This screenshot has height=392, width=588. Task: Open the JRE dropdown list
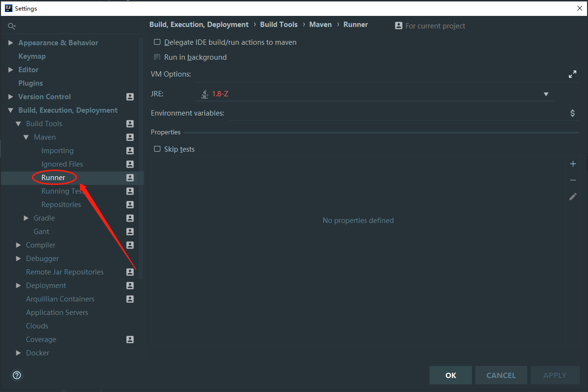546,93
